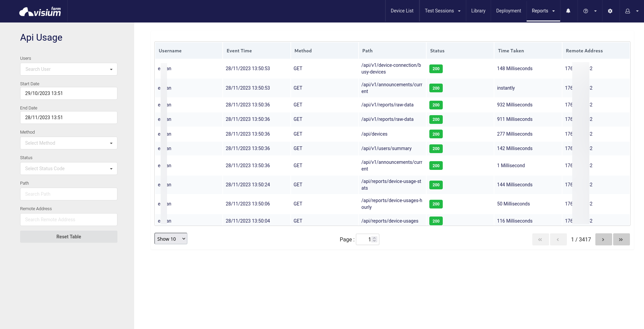Click the 50 Milliseconds cell

point(513,204)
